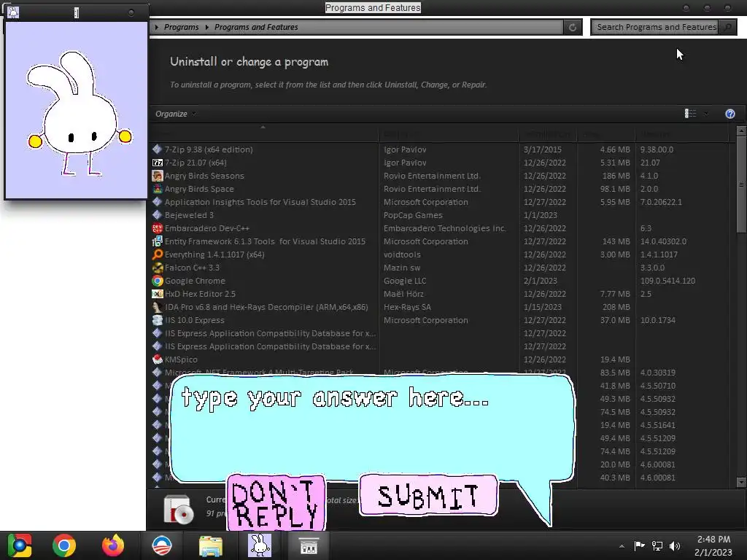Click publisher Rovio Entertainment for Angry Birds Seasons

[x=432, y=176]
